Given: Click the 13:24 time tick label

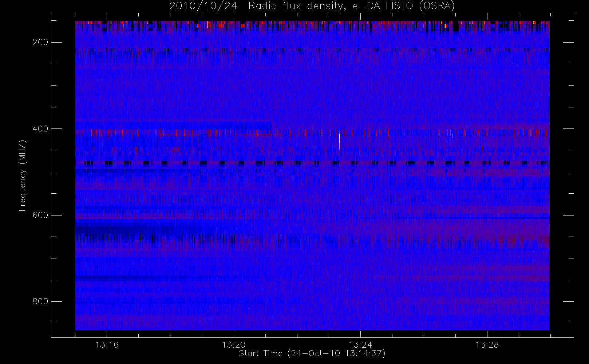Looking at the screenshot, I should 360,345.
